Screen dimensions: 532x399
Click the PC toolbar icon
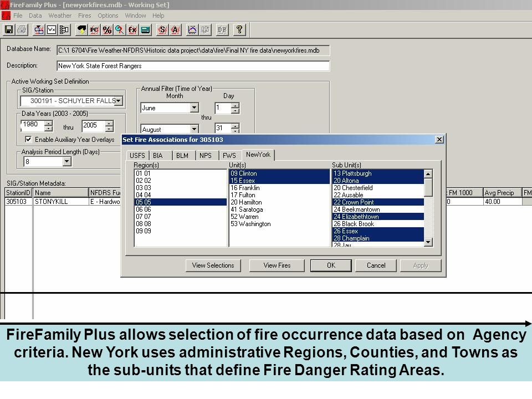(x=94, y=30)
